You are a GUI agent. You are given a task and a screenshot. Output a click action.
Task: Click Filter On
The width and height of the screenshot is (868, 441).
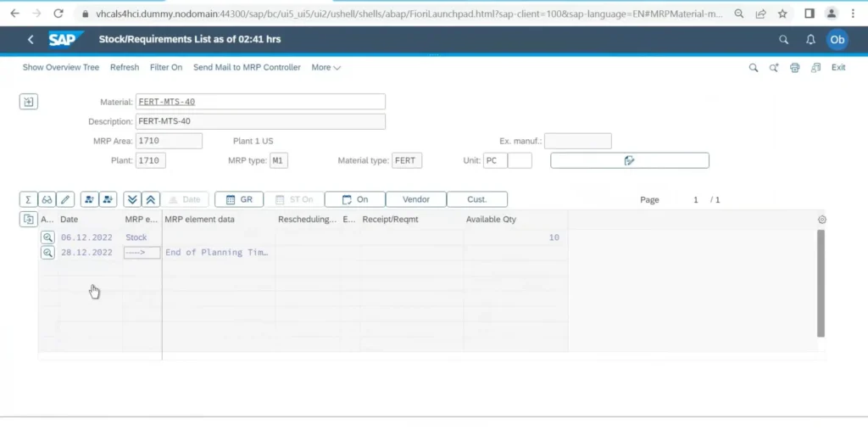click(166, 68)
